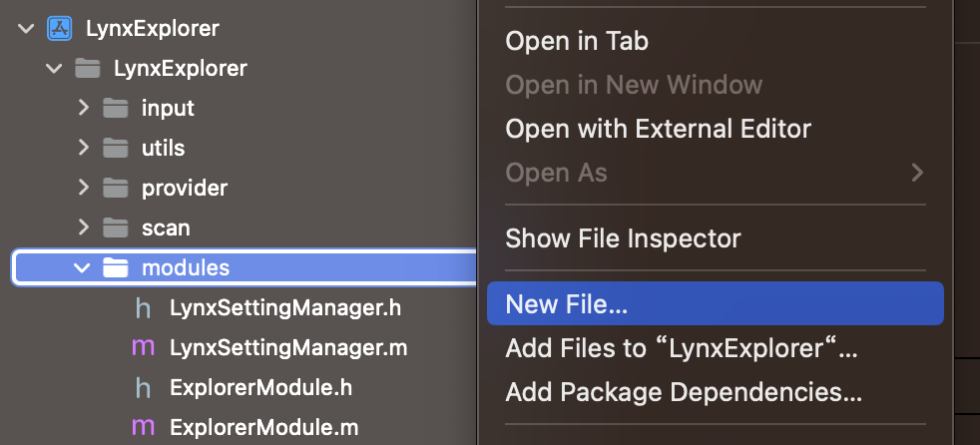This screenshot has height=445, width=980.
Task: Expand the scan folder disclosure arrow
Action: [84, 228]
